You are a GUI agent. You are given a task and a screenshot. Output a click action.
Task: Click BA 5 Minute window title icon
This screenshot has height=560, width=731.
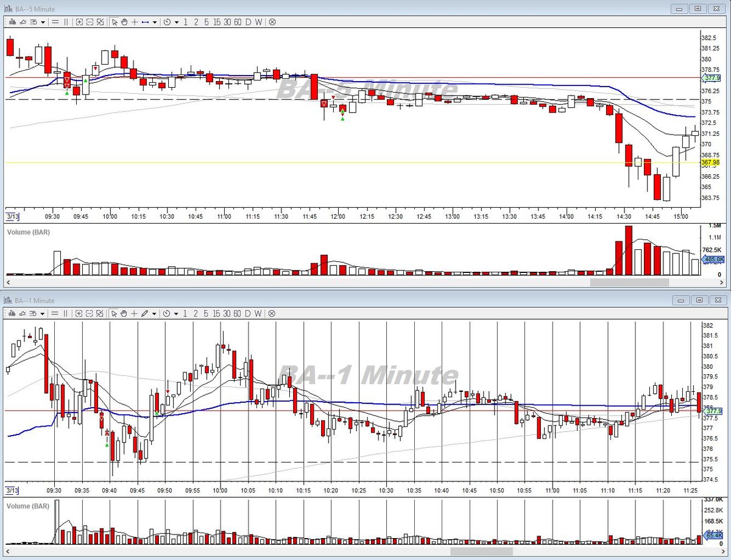pyautogui.click(x=8, y=9)
